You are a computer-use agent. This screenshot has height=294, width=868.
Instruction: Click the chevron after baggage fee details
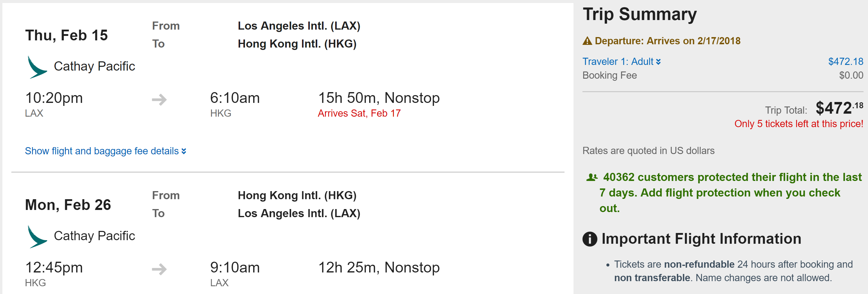(184, 151)
